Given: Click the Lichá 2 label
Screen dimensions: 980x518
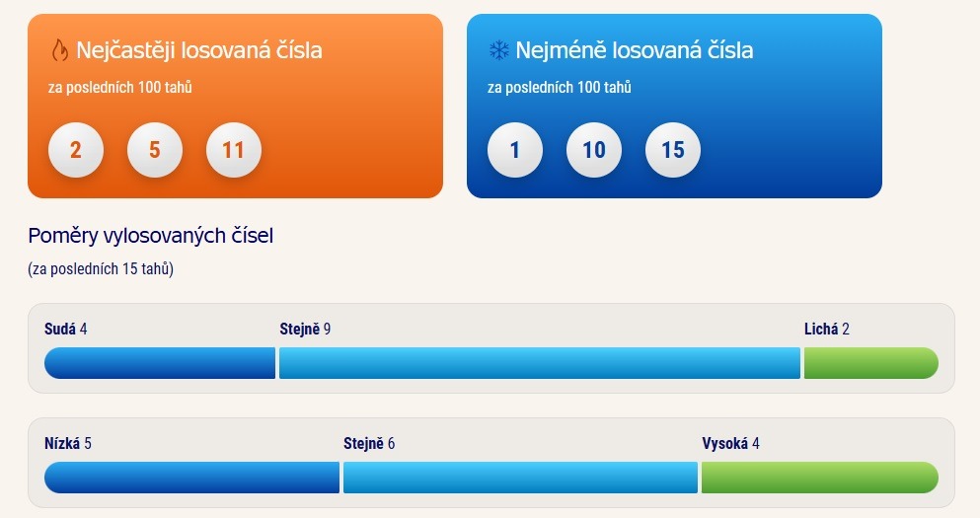Looking at the screenshot, I should [x=827, y=329].
